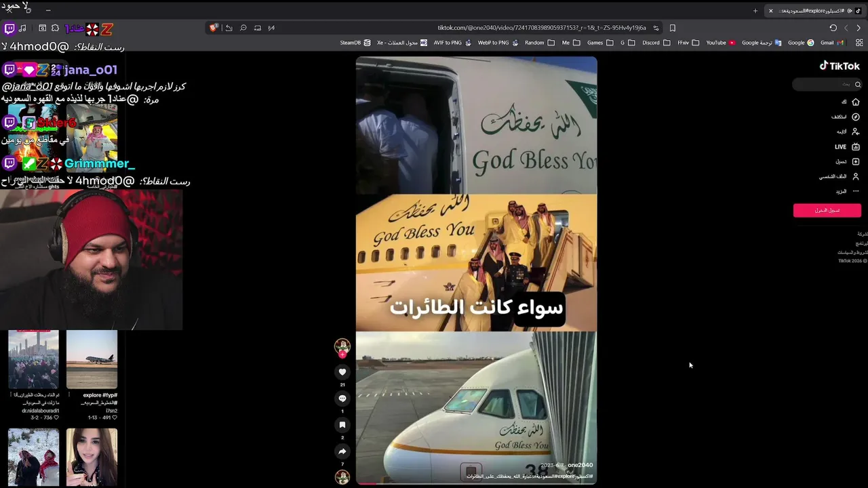Follow creator with pink plus badge
The height and width of the screenshot is (488, 868).
[342, 355]
